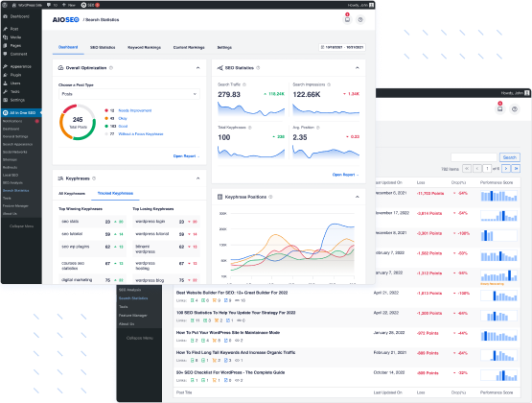Click the Users icon in the sidebar
Screen dimensions: 532x403
pos(5,83)
